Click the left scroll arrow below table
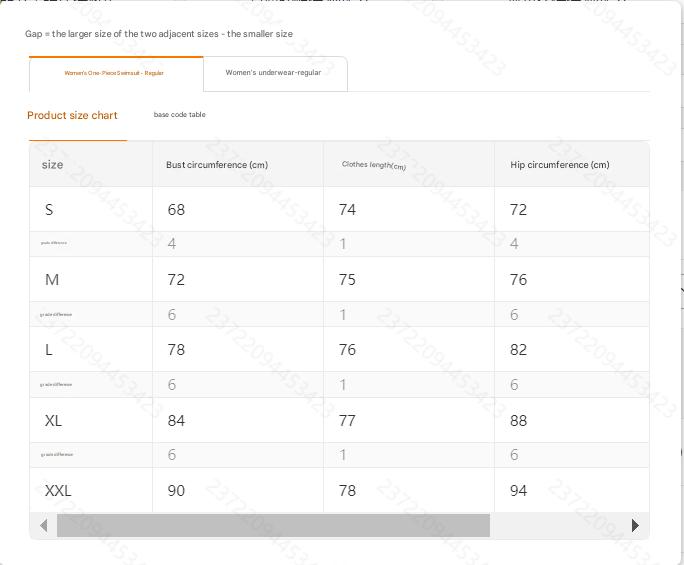684x565 pixels. 43,525
